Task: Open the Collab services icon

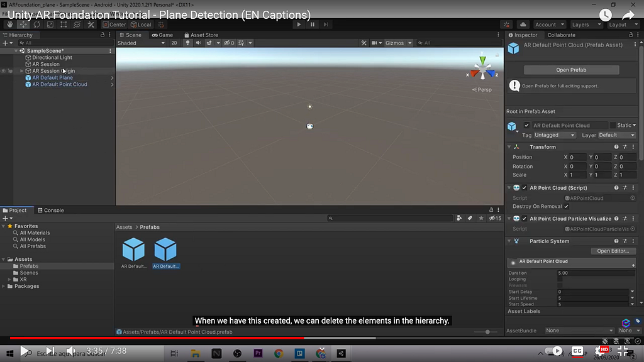Action: 506,25
